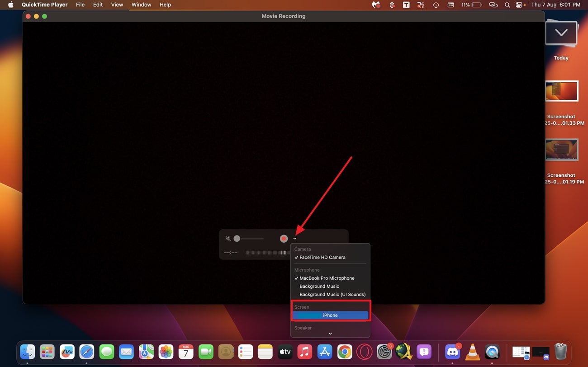Open the Apple menu
This screenshot has width=588, height=367.
(11, 5)
